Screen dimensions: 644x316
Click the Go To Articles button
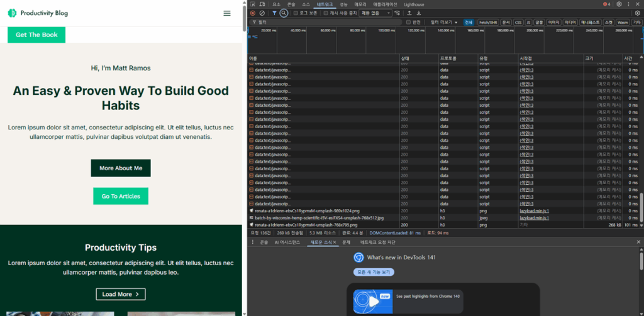tap(121, 196)
